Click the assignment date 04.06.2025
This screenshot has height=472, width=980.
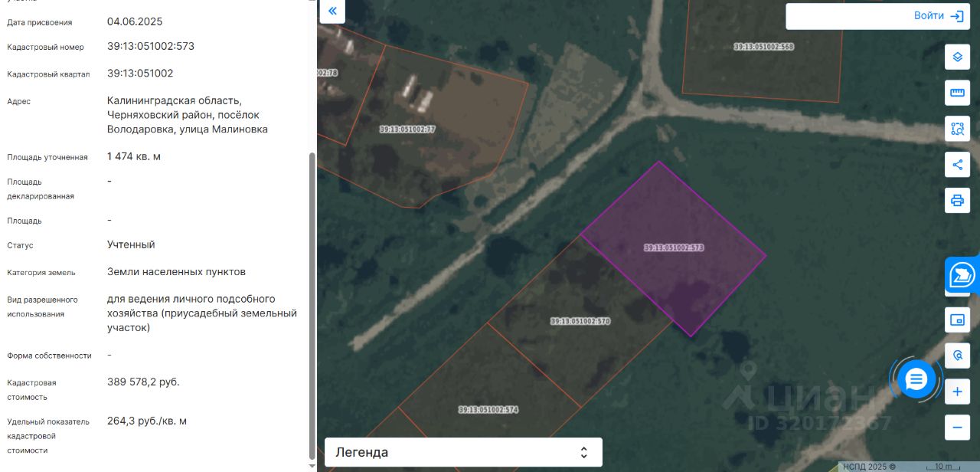coord(135,21)
